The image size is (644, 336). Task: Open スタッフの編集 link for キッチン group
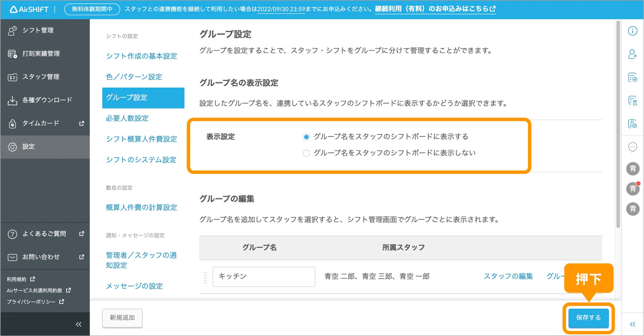[x=508, y=276]
